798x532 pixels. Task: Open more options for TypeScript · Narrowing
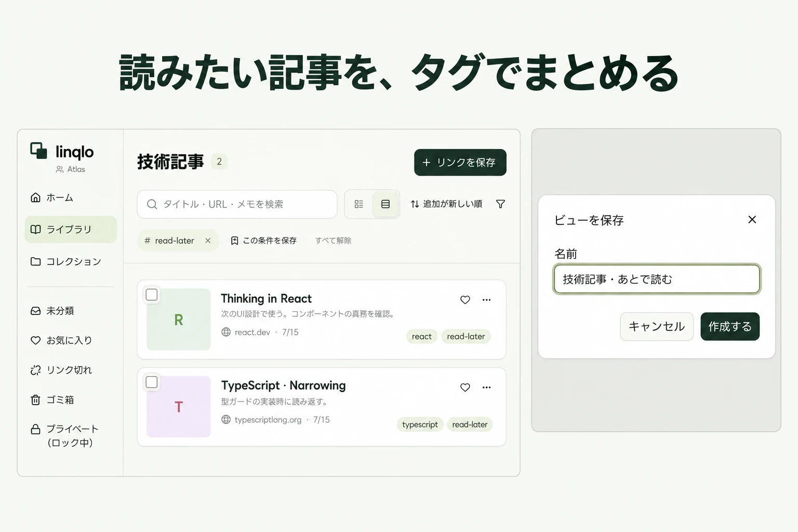pos(486,387)
